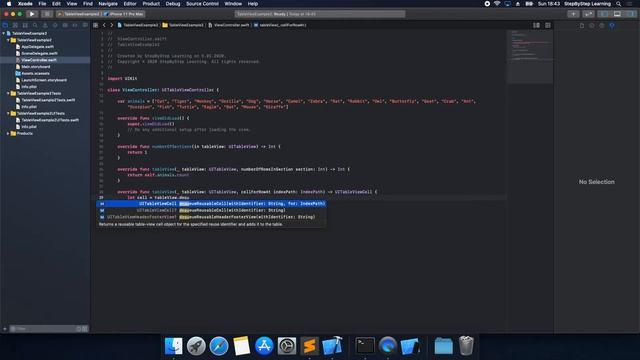The height and width of the screenshot is (360, 640).
Task: Toggle the Debug area visibility
Action: click(617, 14)
